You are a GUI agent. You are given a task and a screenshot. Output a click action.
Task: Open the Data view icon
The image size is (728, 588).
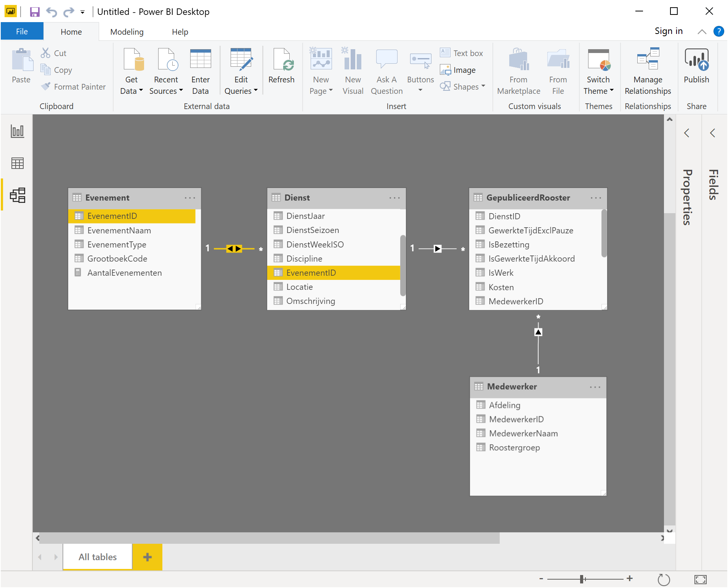17,163
